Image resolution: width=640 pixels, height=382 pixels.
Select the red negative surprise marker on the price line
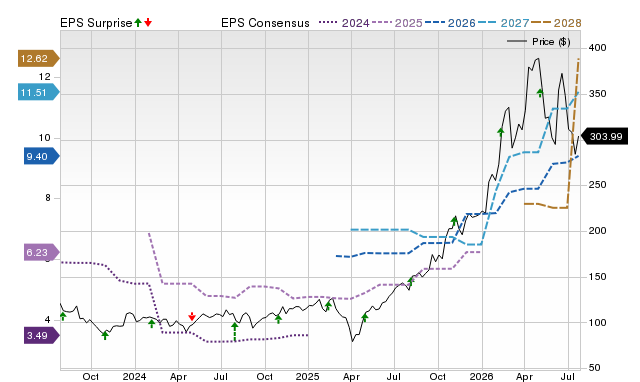(x=192, y=316)
